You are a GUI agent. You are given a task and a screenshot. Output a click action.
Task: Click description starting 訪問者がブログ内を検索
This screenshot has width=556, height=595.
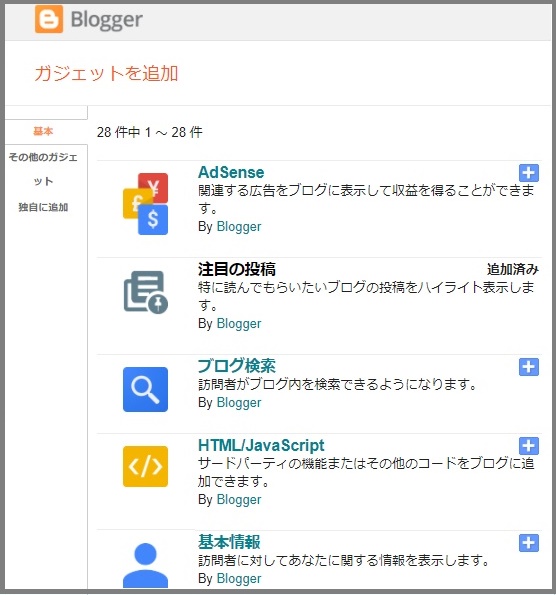coord(337,385)
